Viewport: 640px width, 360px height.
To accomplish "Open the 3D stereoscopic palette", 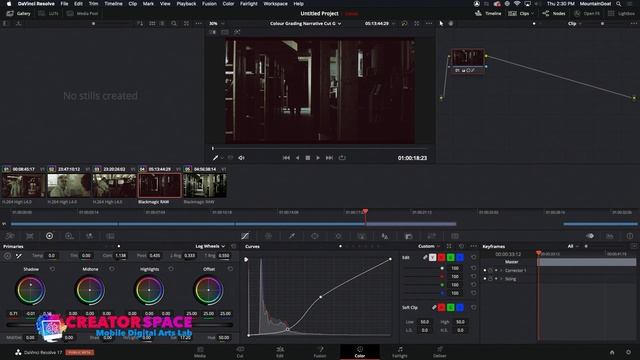I will click(455, 236).
